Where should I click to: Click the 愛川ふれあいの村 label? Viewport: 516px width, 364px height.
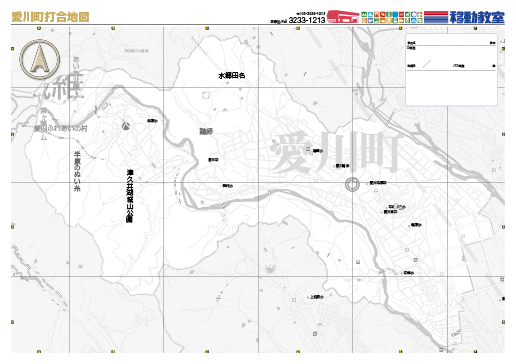point(61,128)
